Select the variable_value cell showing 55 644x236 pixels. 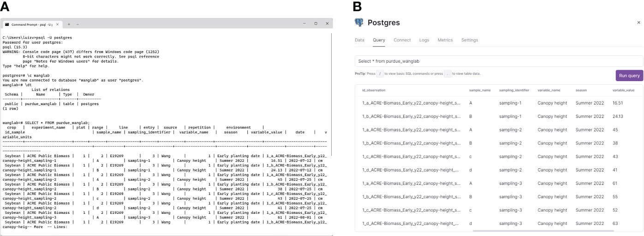click(x=615, y=197)
